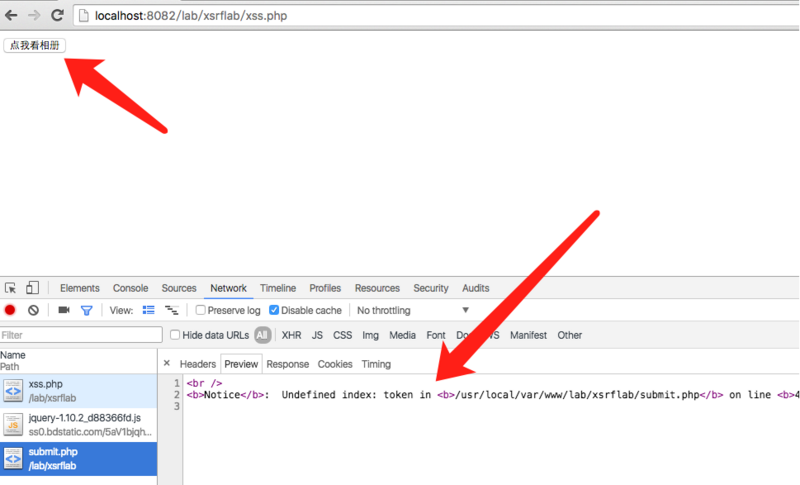The width and height of the screenshot is (800, 485).
Task: Open the Response tab of the request
Action: (287, 364)
